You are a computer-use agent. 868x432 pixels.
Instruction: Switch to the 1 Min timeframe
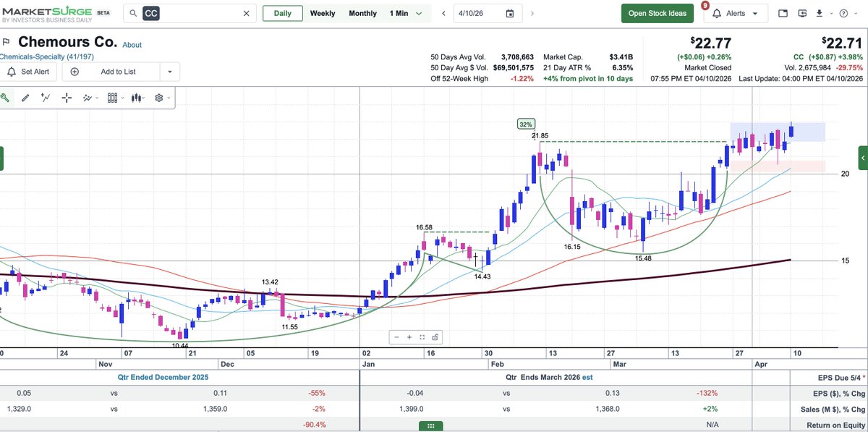pyautogui.click(x=399, y=13)
